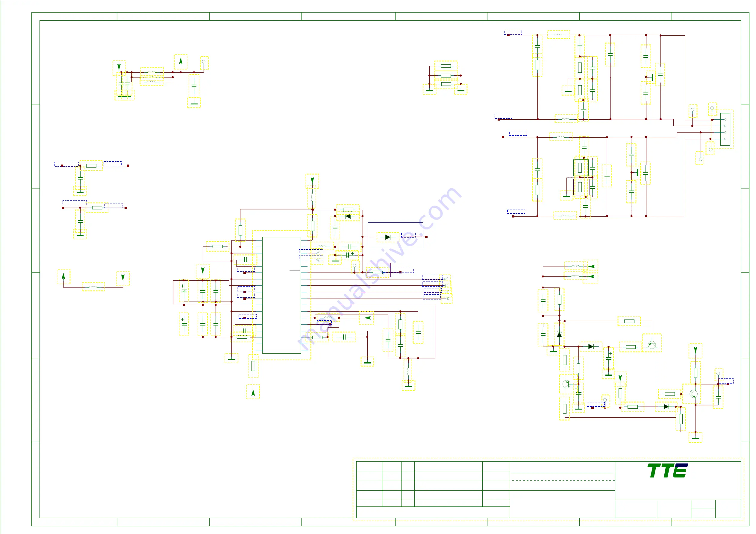Select the middle resistor of the three parallel resistors
Viewport: 756px width, 534px height.
446,75
